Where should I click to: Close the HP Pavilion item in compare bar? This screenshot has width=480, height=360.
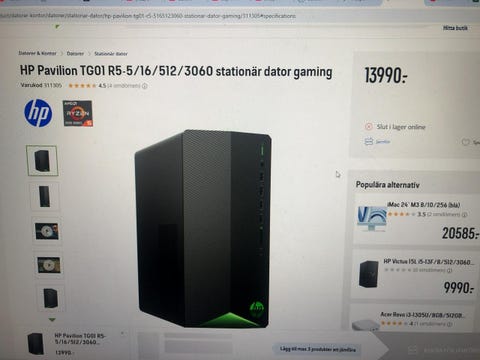[123, 333]
